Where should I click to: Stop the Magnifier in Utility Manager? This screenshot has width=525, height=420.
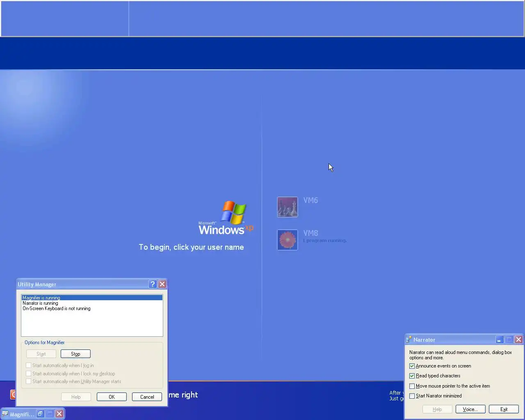(x=75, y=354)
